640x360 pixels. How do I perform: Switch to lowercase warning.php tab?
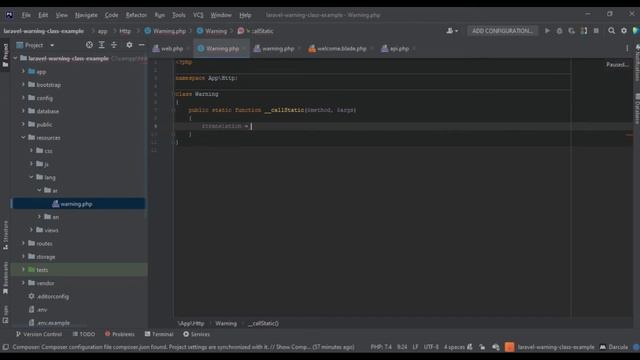point(273,48)
